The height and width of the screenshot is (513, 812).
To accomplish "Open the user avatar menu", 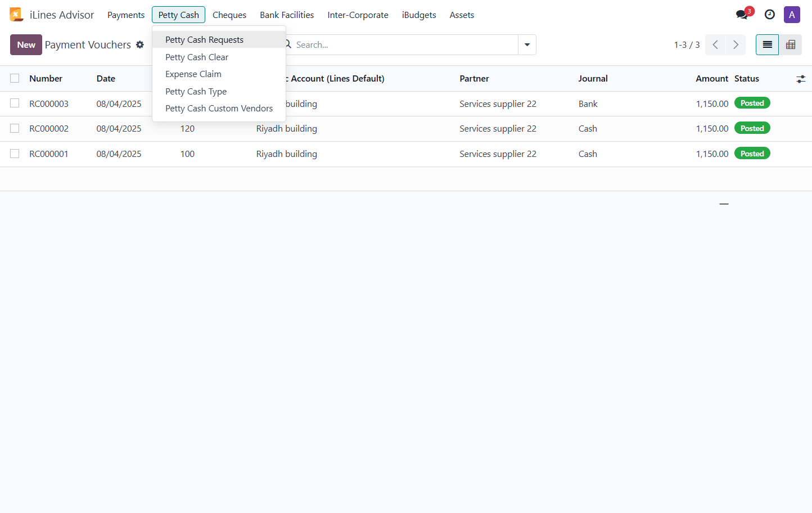I will 792,15.
